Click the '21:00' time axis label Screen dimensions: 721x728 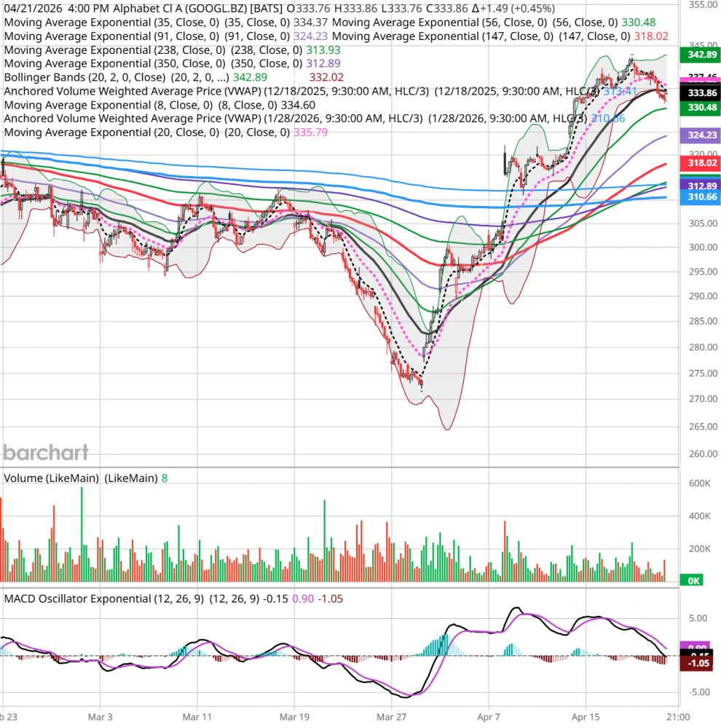click(678, 717)
